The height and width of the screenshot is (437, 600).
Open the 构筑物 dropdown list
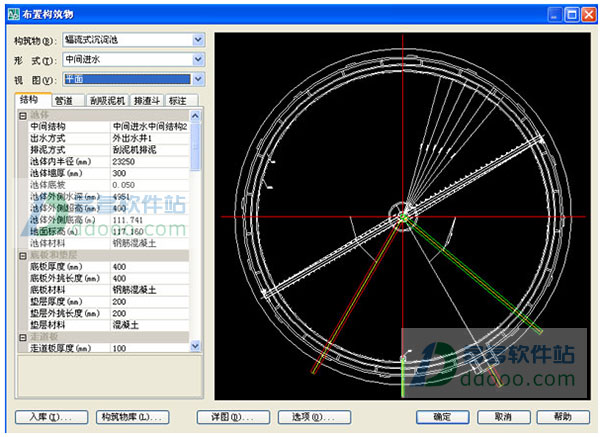(x=198, y=40)
